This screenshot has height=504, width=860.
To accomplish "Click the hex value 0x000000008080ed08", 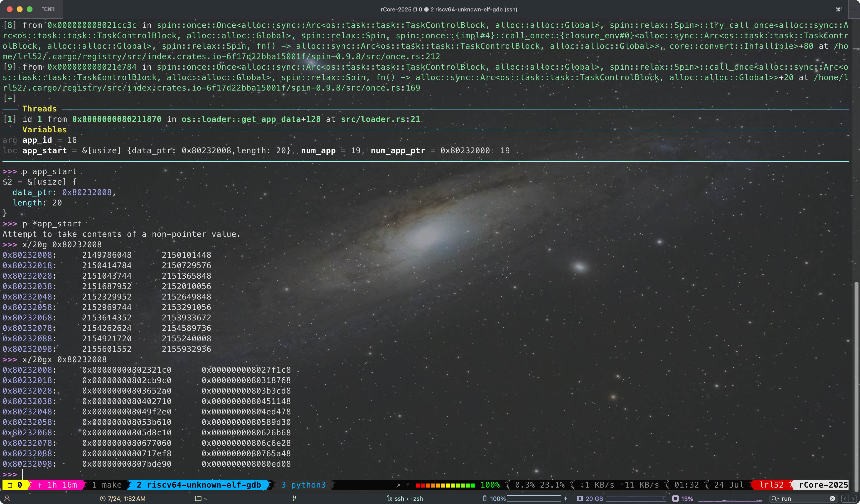I will coord(246,464).
